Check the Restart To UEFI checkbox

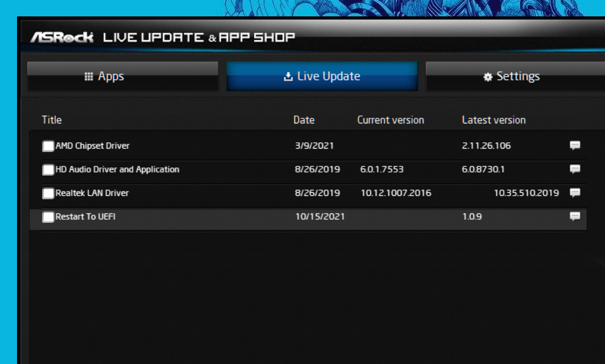coord(49,217)
